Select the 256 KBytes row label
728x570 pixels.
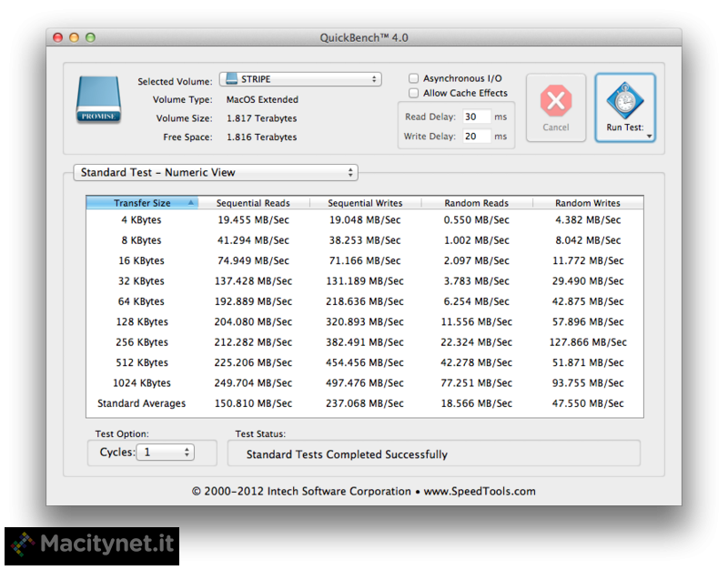[x=142, y=342]
